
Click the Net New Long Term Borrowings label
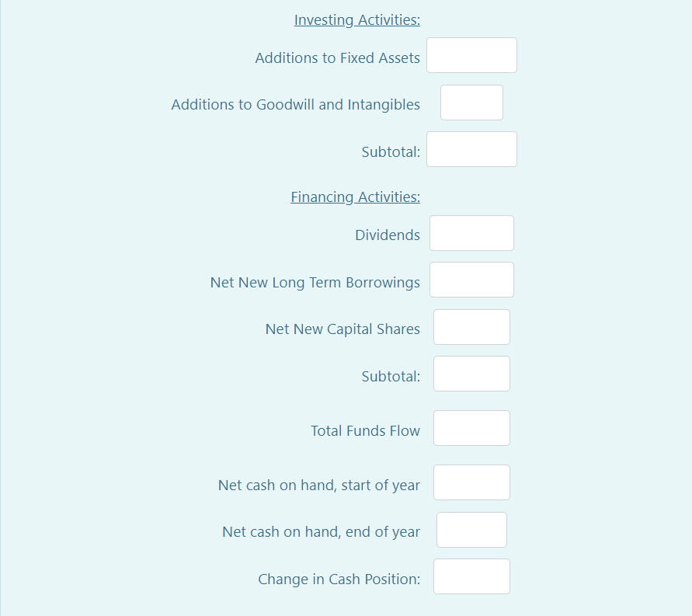click(x=315, y=282)
